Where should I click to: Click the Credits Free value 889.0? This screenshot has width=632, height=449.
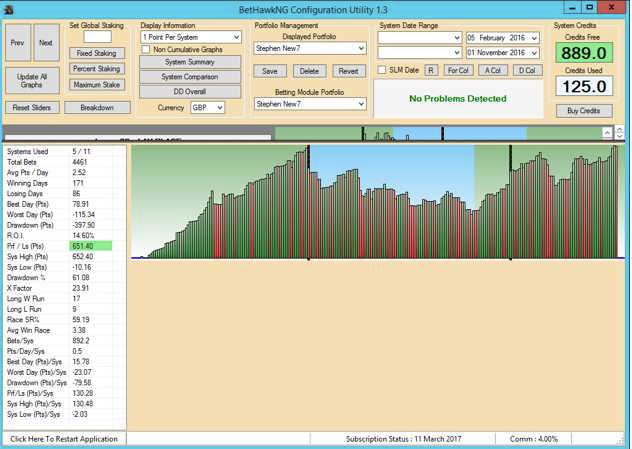[584, 53]
